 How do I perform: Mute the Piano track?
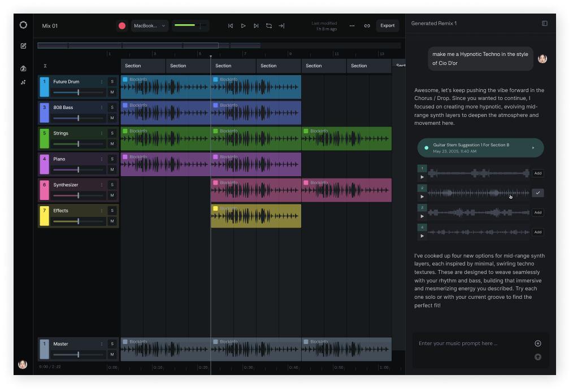(112, 169)
